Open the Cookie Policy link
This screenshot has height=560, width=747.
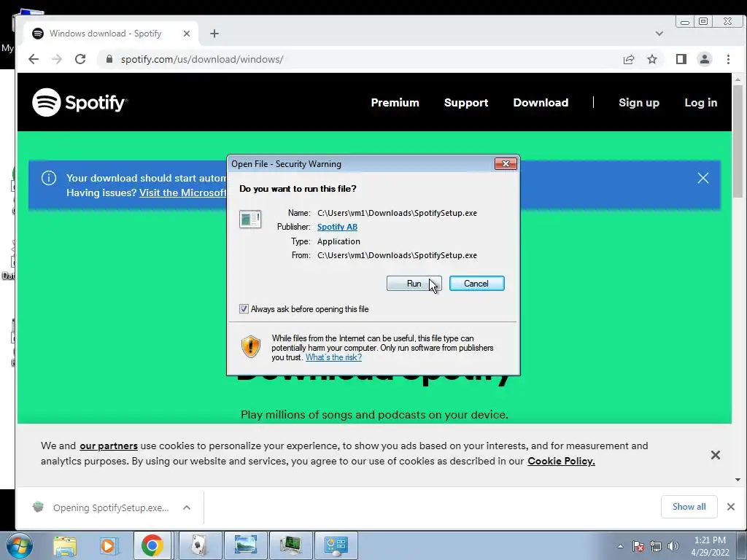561,462
